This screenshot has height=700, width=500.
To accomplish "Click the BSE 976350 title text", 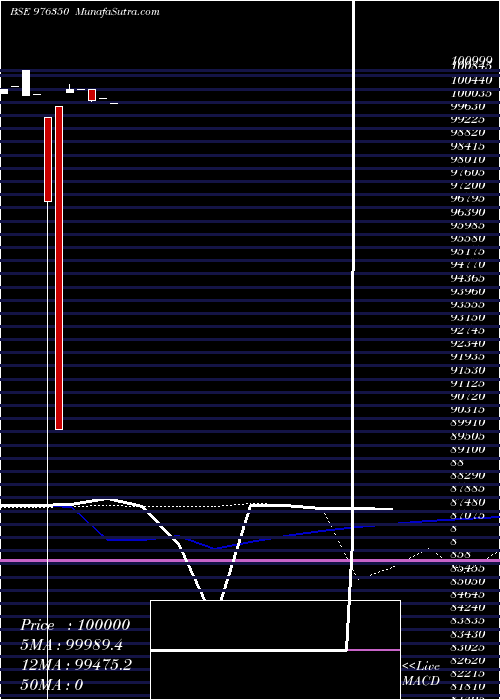I will (39, 12).
